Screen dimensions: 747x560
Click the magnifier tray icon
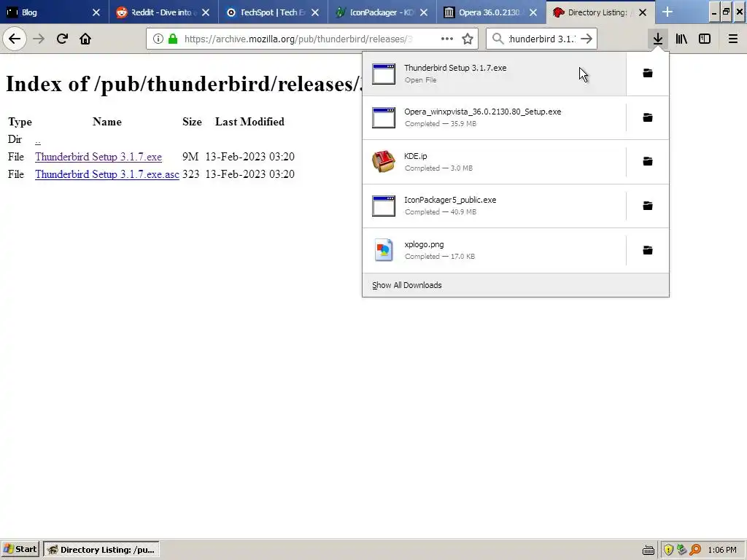[695, 550]
